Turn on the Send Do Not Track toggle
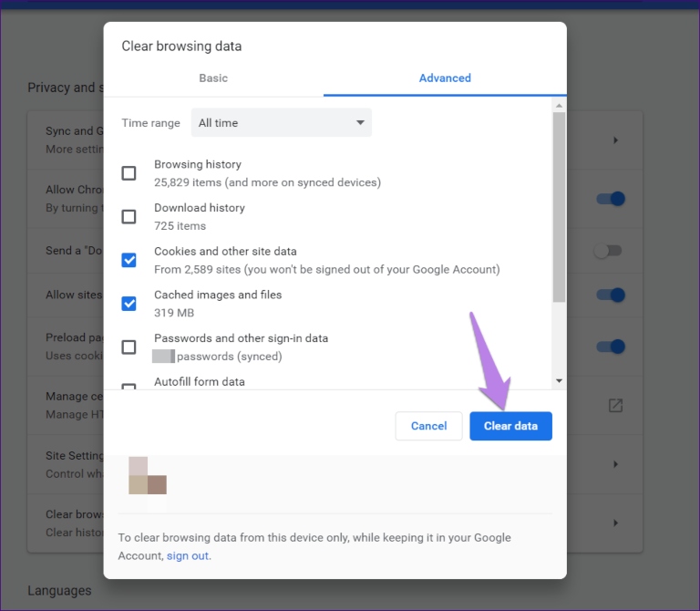This screenshot has width=700, height=611. tap(607, 251)
